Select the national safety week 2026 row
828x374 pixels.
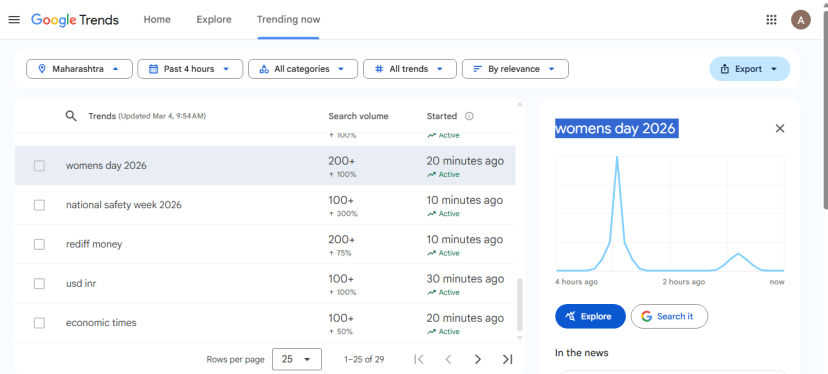point(265,205)
